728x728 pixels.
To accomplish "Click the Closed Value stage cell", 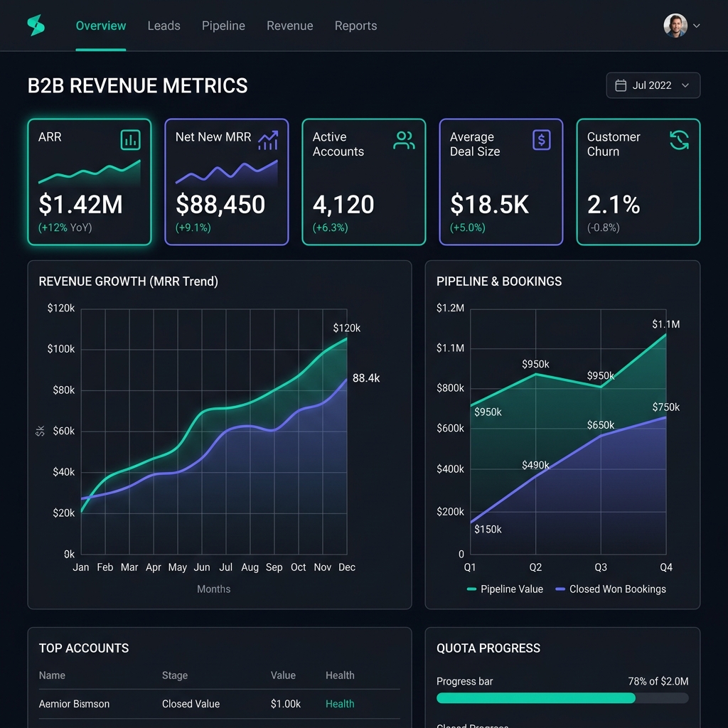I will 191,704.
